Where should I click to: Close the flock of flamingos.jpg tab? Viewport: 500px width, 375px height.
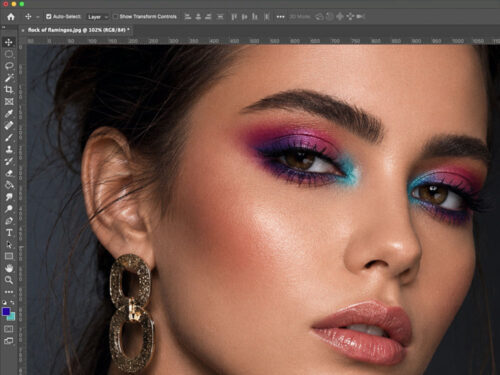click(23, 30)
